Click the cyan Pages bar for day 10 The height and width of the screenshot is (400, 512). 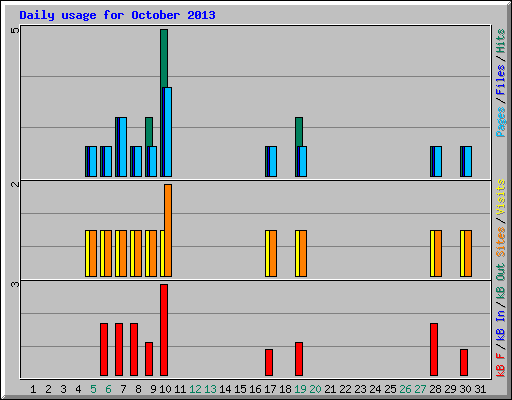168,132
